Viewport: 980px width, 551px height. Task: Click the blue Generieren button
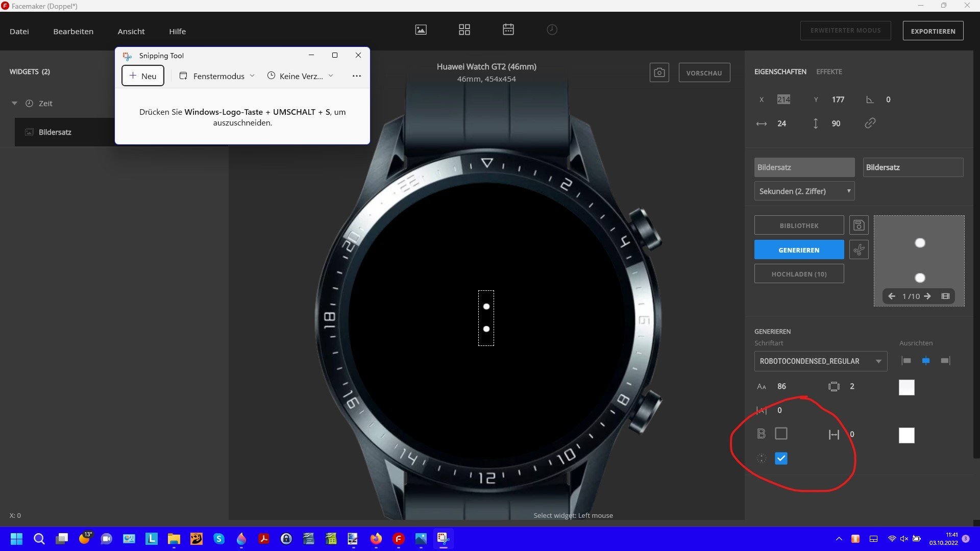pos(798,250)
